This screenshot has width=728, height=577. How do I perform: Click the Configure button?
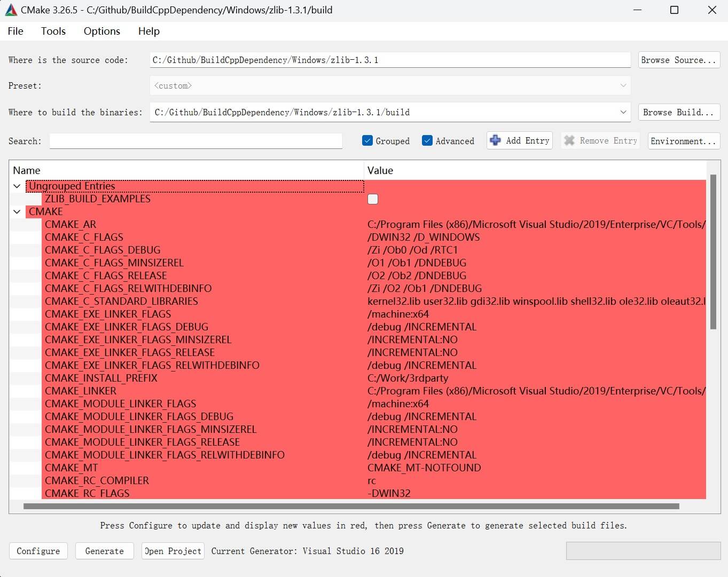pyautogui.click(x=38, y=551)
